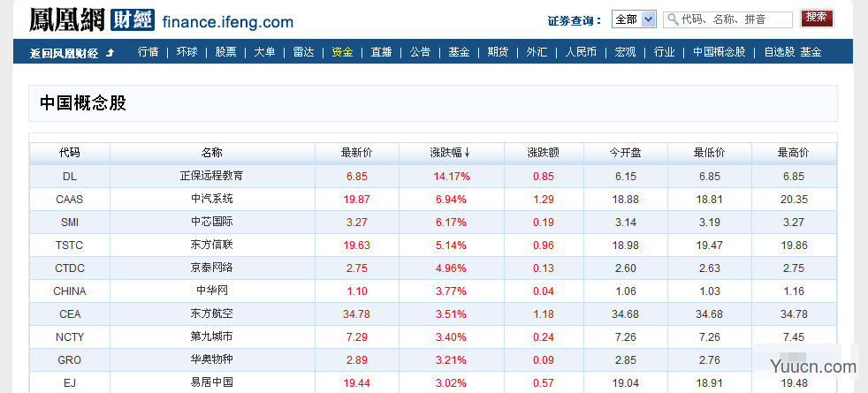868x393 pixels.
Task: Go back via 返回凤凰财经 link
Action: (65, 53)
